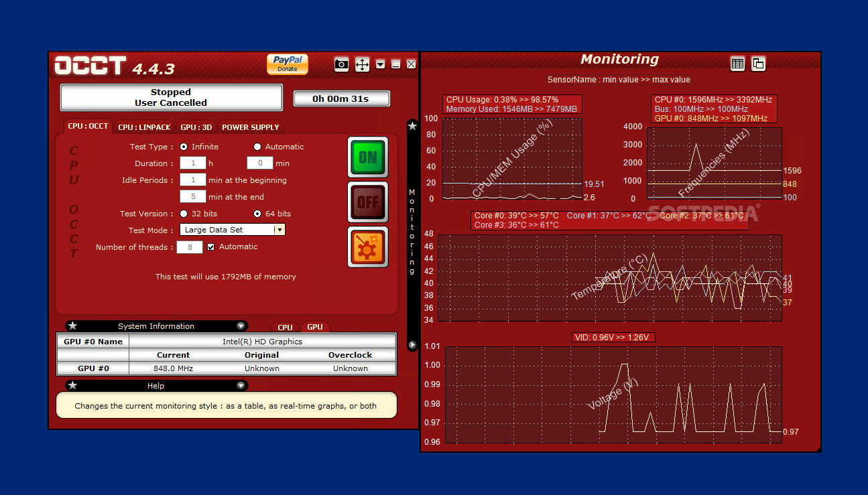Viewport: 868px width, 495px height.
Task: Open the GPU:3D tab
Action: [196, 127]
